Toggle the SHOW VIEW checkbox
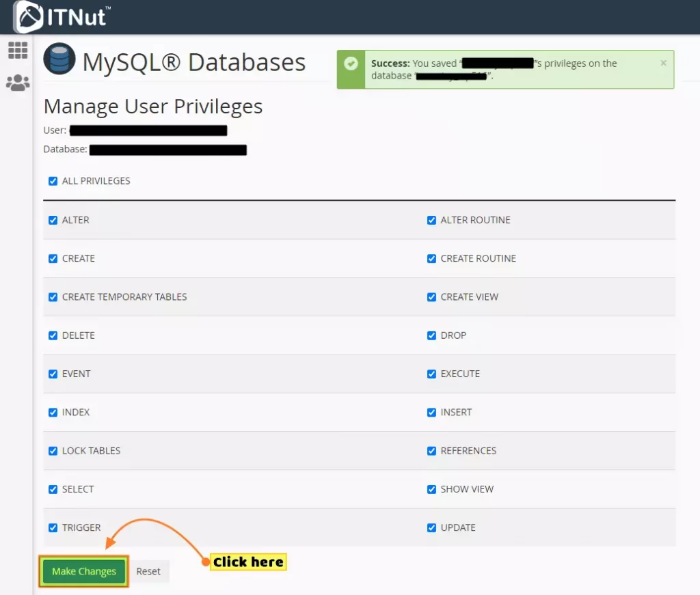 [431, 489]
